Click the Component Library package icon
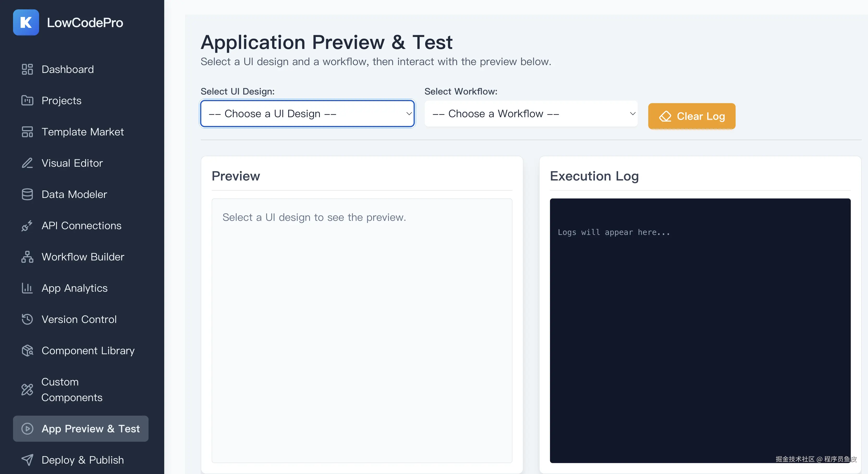 click(27, 351)
